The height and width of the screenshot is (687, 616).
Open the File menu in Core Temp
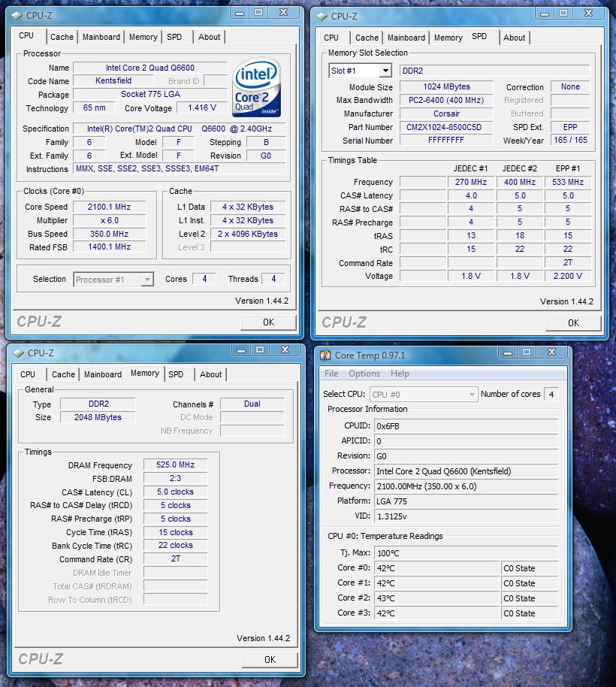tap(331, 374)
